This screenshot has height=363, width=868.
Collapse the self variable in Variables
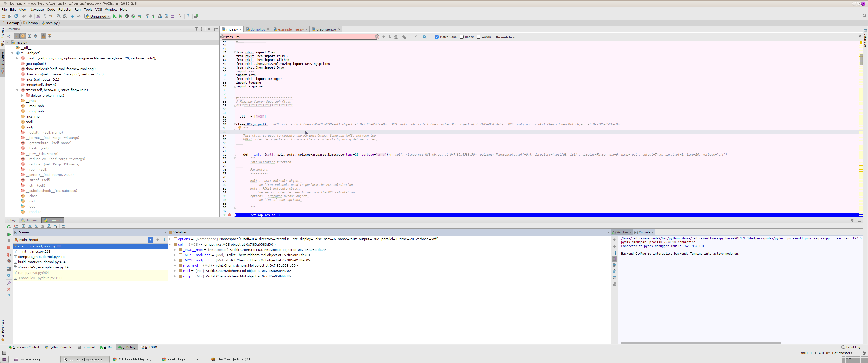[x=170, y=245]
